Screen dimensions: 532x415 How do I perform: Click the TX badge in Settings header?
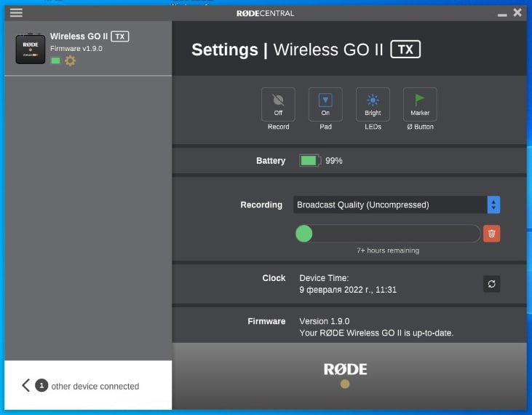click(405, 50)
